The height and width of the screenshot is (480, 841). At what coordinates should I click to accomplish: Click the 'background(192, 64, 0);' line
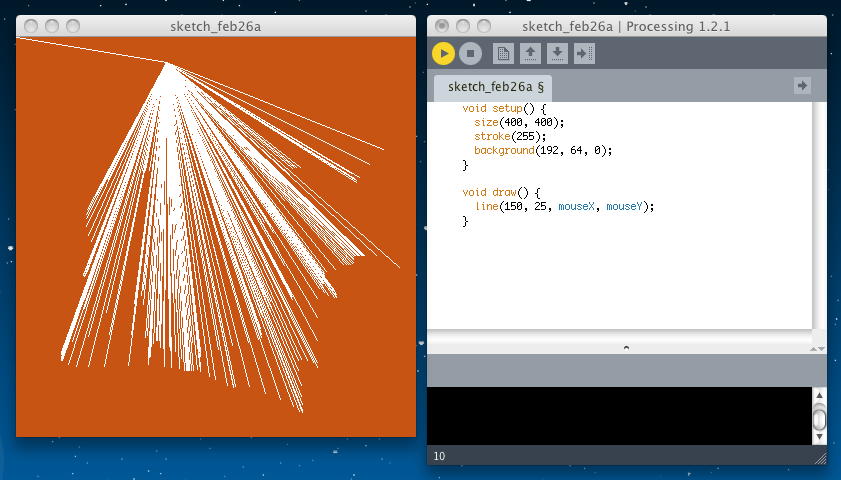click(543, 150)
